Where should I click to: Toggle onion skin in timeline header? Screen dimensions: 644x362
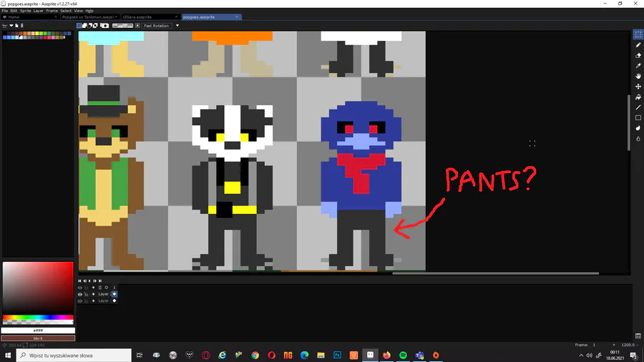click(x=107, y=288)
